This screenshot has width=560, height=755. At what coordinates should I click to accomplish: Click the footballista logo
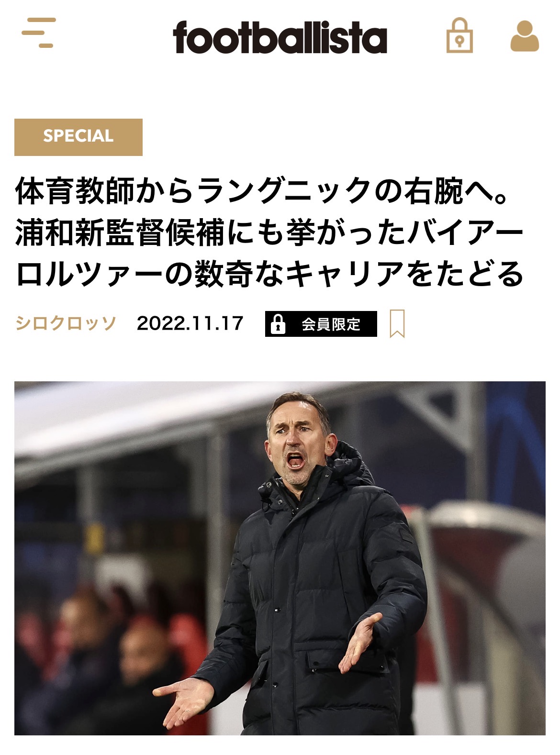pos(280,37)
